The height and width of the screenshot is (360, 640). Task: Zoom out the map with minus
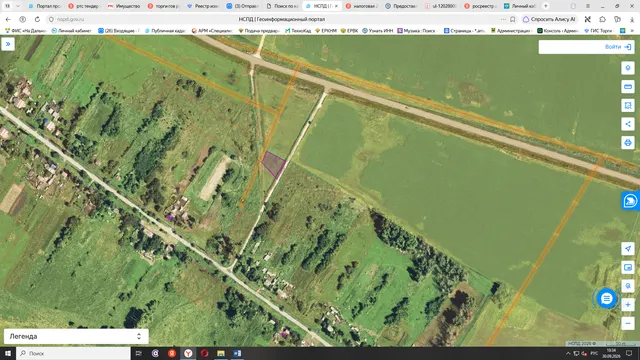tap(628, 323)
